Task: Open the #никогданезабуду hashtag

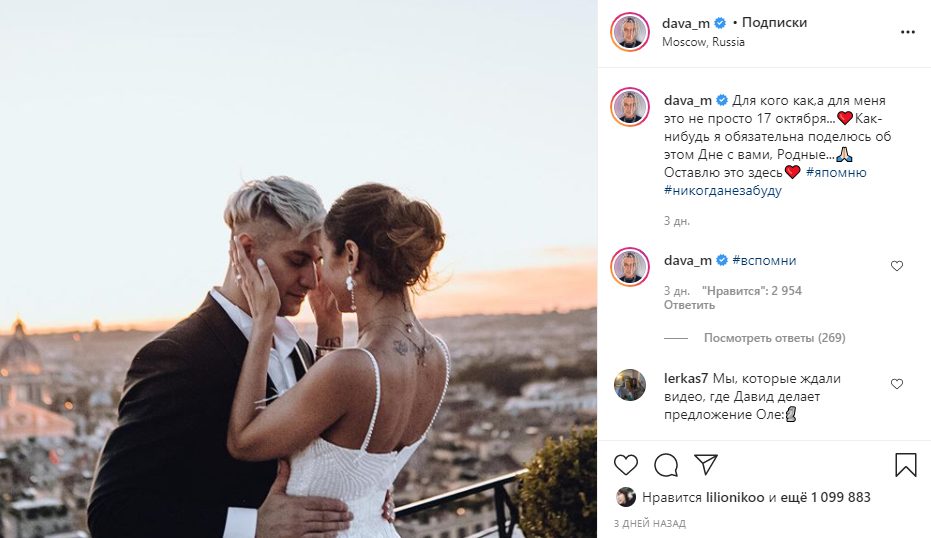Action: point(723,191)
